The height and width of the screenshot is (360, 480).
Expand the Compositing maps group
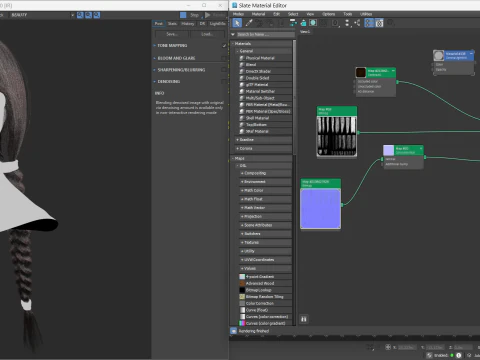click(242, 173)
